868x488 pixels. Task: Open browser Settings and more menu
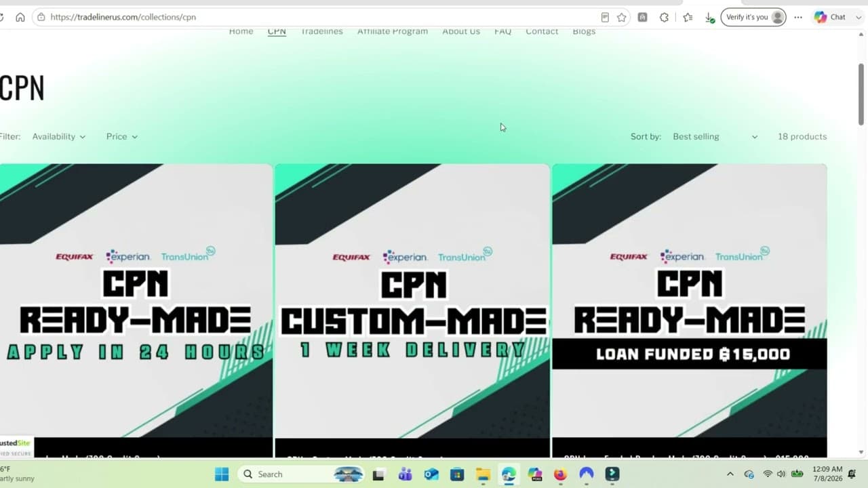[x=798, y=17]
